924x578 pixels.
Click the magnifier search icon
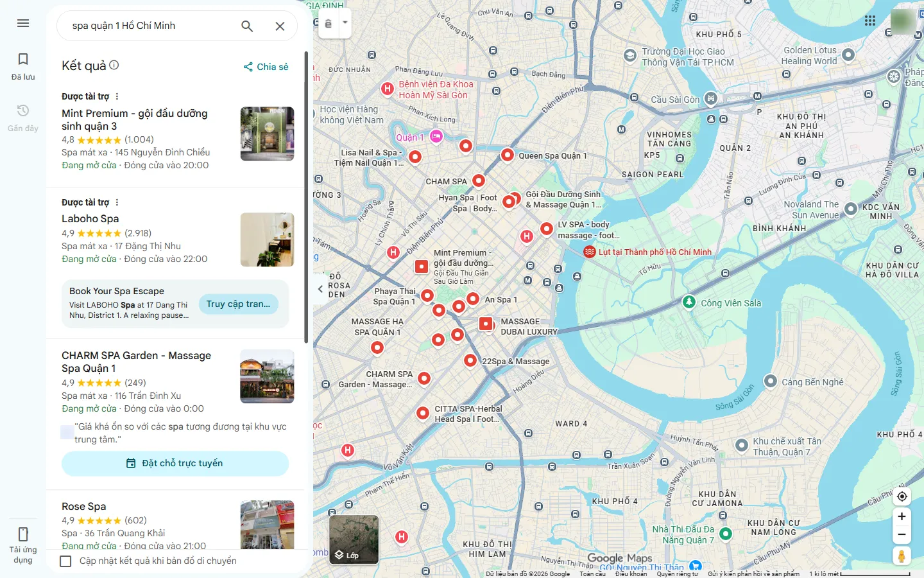click(x=247, y=26)
